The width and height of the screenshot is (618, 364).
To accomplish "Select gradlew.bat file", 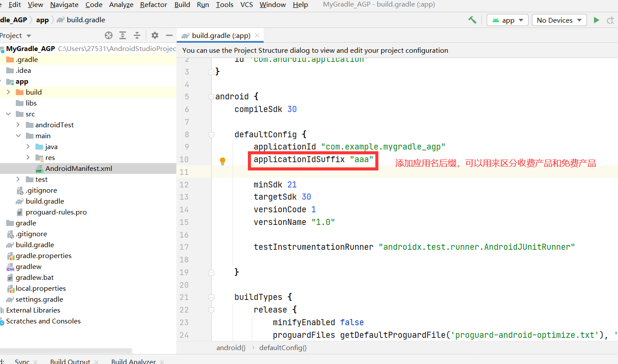I will tap(35, 277).
